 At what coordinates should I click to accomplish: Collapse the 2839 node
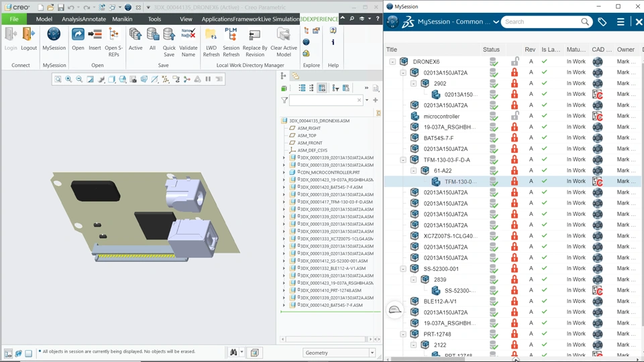click(x=414, y=280)
